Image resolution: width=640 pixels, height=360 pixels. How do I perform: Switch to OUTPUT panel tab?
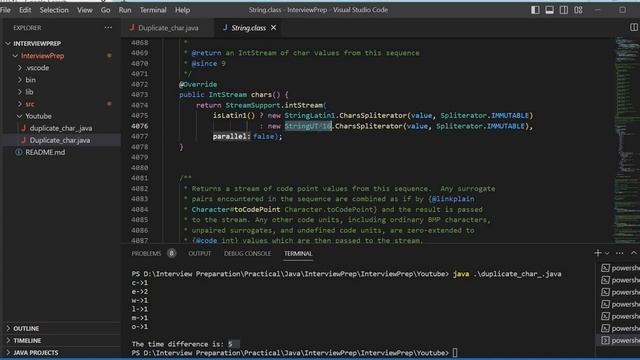pyautogui.click(x=200, y=253)
